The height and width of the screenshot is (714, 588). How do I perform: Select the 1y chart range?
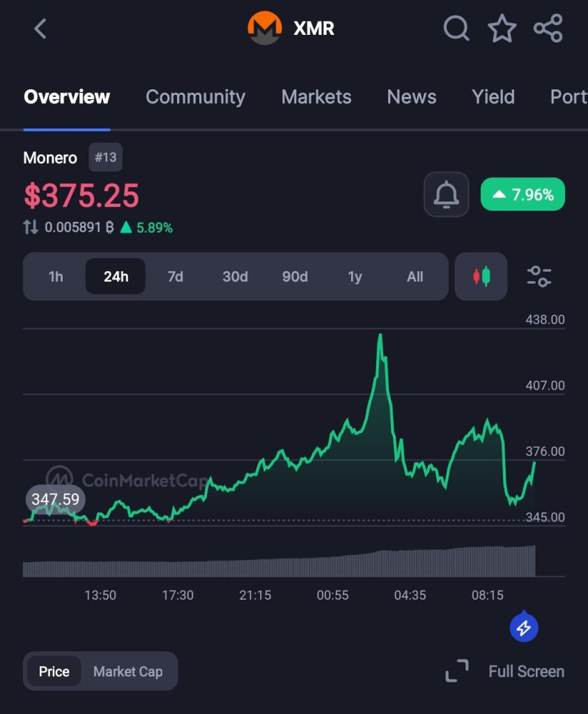pos(355,276)
